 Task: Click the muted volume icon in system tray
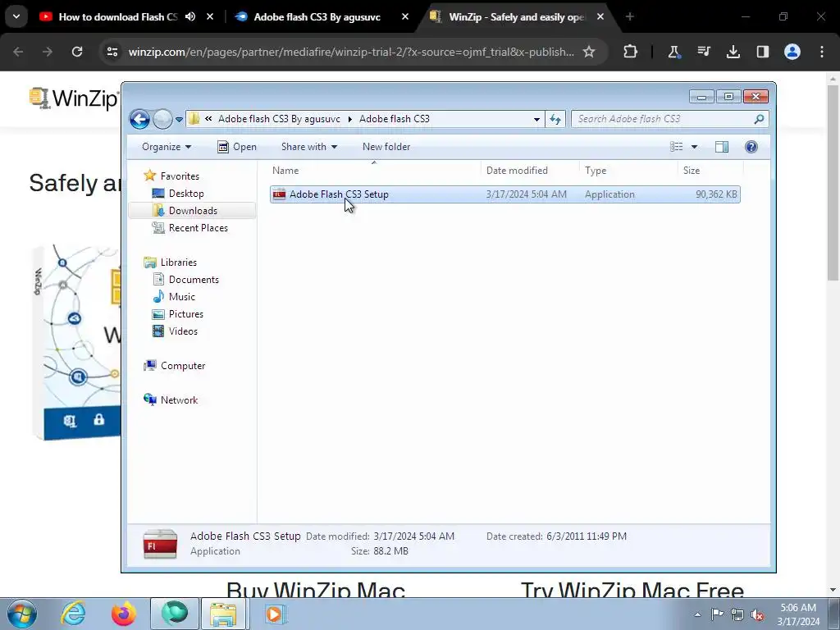click(x=757, y=615)
